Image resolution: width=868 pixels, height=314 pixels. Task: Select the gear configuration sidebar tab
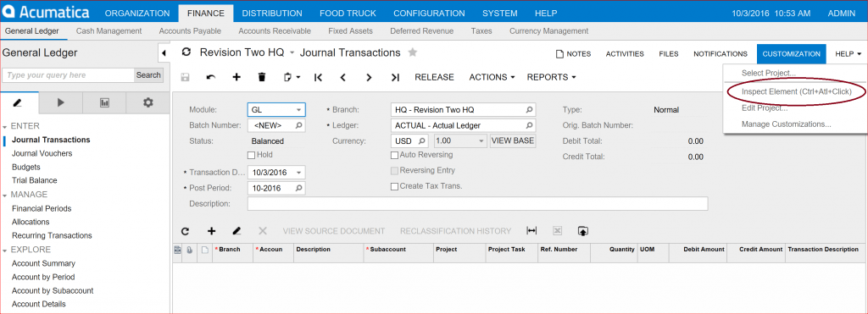[147, 102]
